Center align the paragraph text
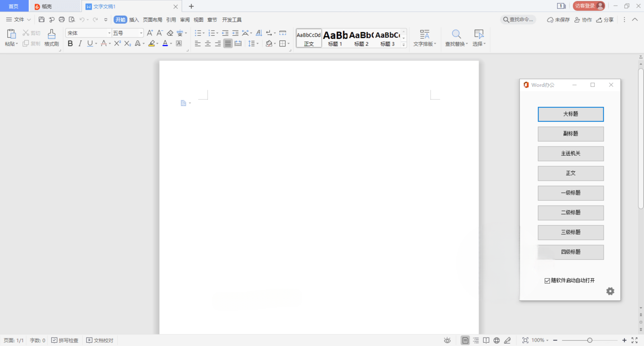Screen dimensions: 644x346 pyautogui.click(x=208, y=43)
